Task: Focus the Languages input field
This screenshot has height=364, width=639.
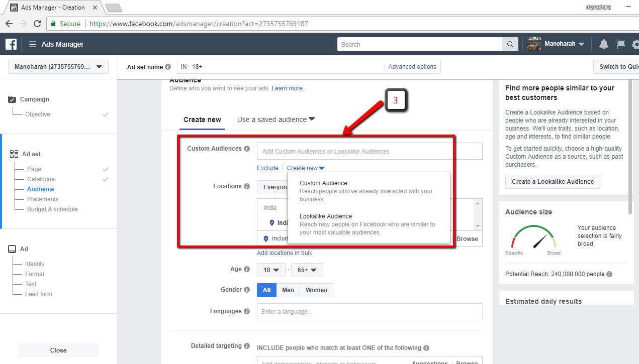Action: click(370, 312)
